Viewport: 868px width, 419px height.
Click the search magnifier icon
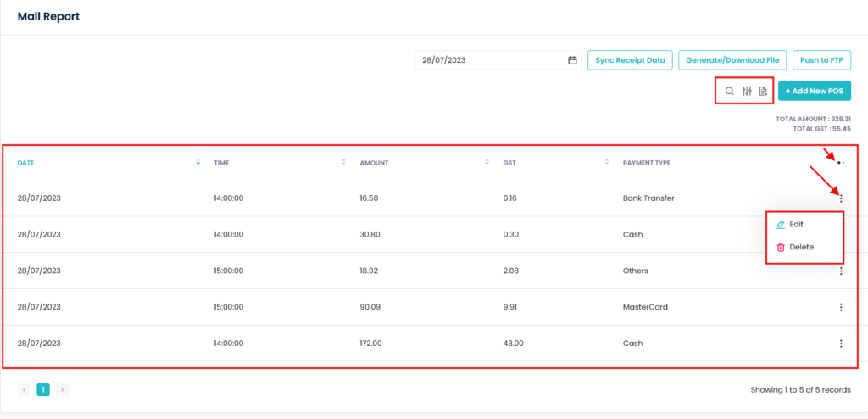click(729, 92)
